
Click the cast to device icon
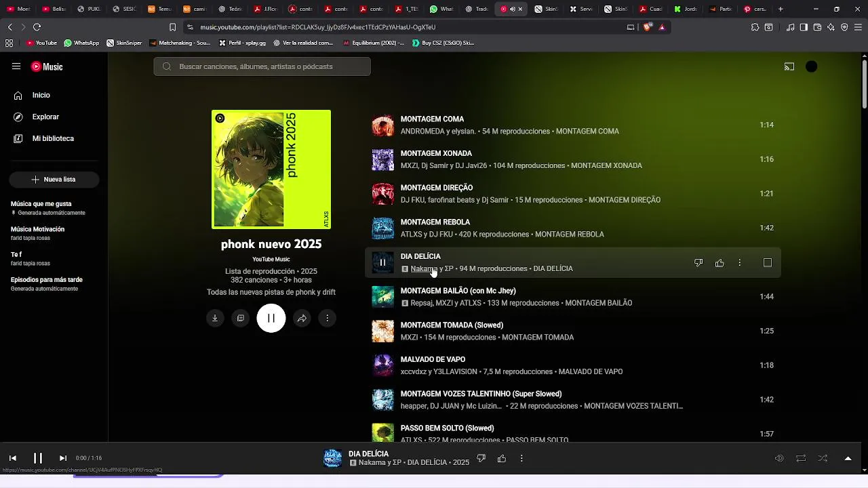coord(789,66)
